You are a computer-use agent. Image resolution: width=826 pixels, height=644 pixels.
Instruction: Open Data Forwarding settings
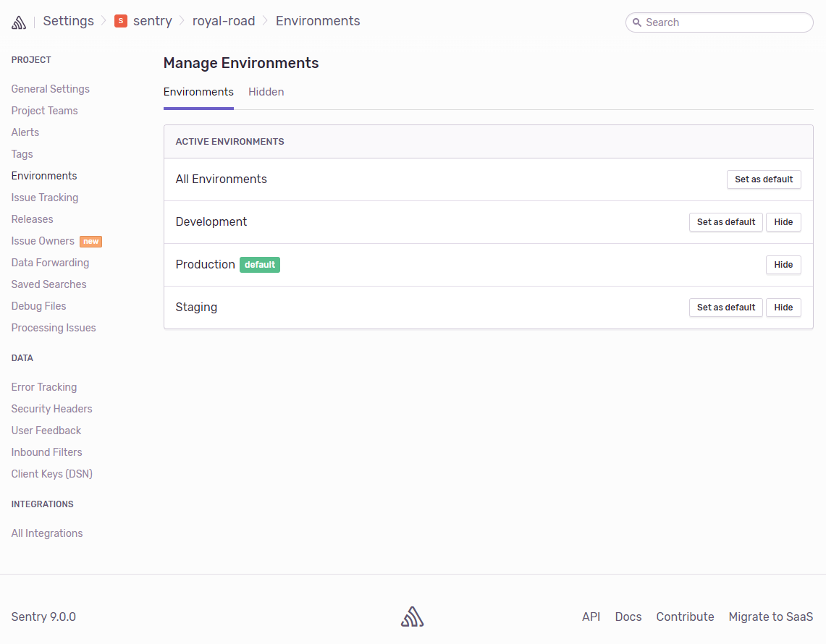tap(50, 263)
